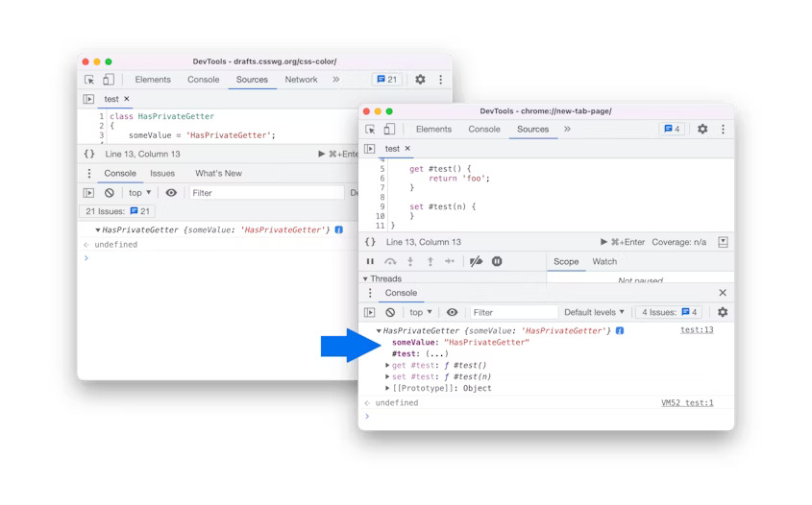812x505 pixels.
Task: Open top context dropdown in new-tab-page console
Action: (x=421, y=313)
